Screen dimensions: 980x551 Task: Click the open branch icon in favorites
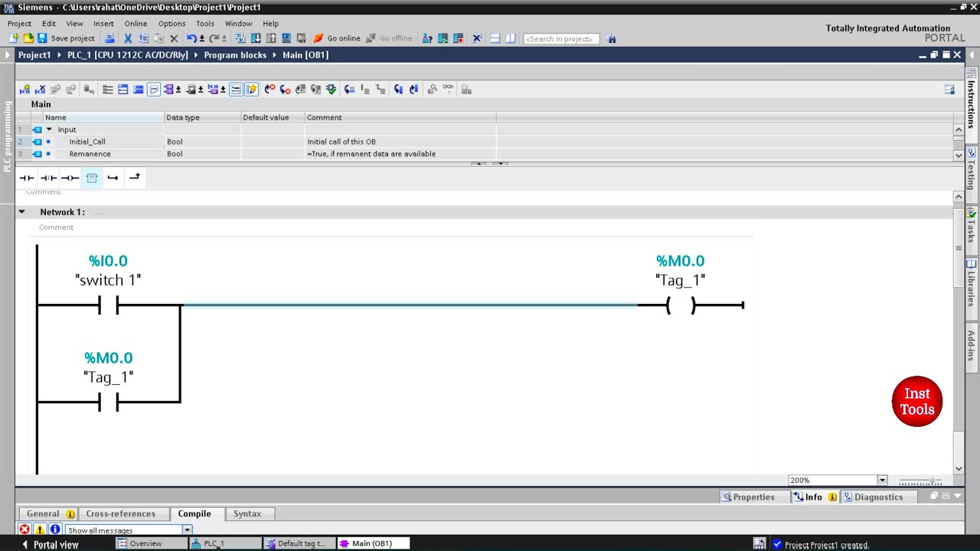point(113,178)
